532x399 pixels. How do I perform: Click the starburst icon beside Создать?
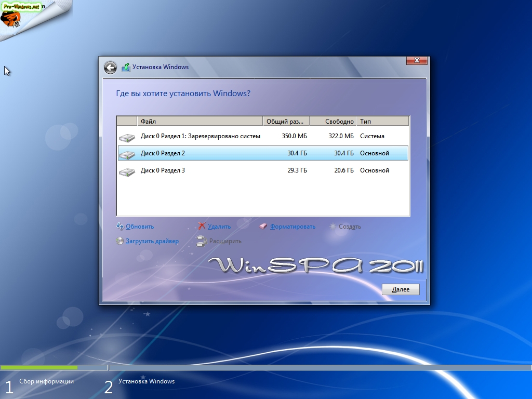[x=333, y=227]
